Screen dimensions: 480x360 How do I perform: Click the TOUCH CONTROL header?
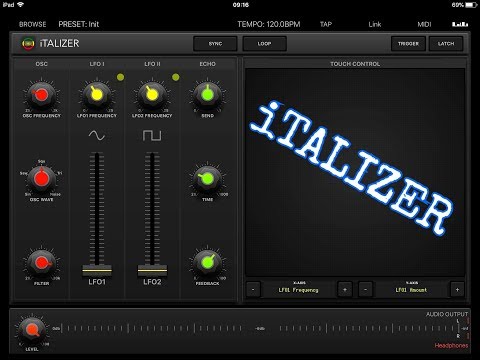click(355, 64)
